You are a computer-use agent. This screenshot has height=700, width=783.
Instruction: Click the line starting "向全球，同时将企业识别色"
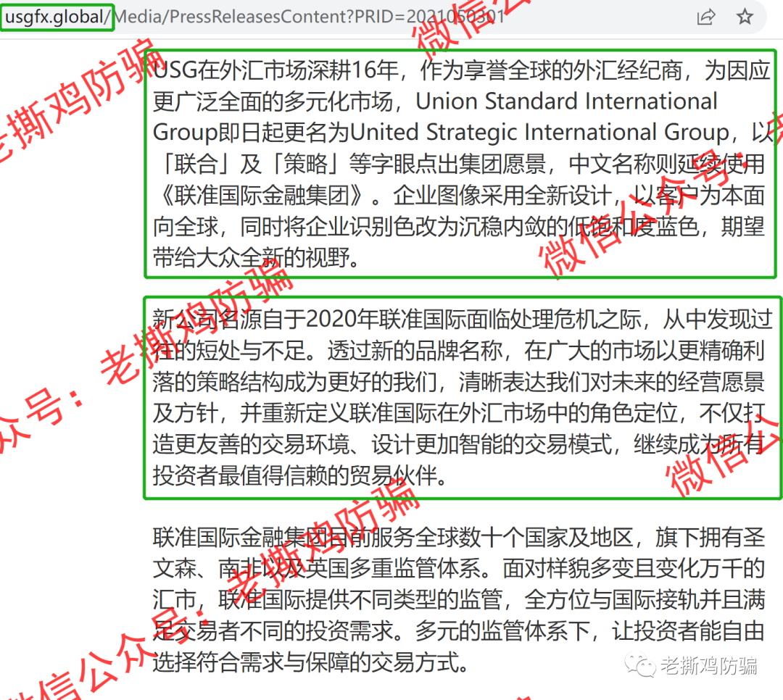(459, 227)
